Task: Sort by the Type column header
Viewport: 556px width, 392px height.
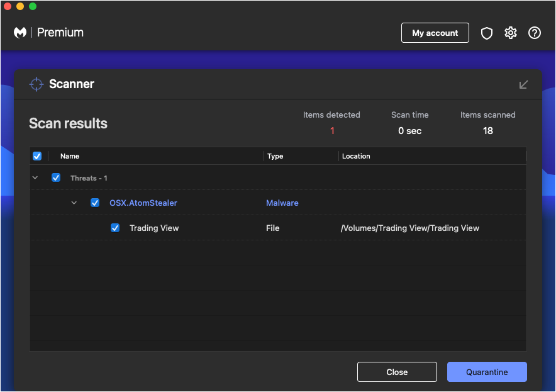Action: (275, 156)
